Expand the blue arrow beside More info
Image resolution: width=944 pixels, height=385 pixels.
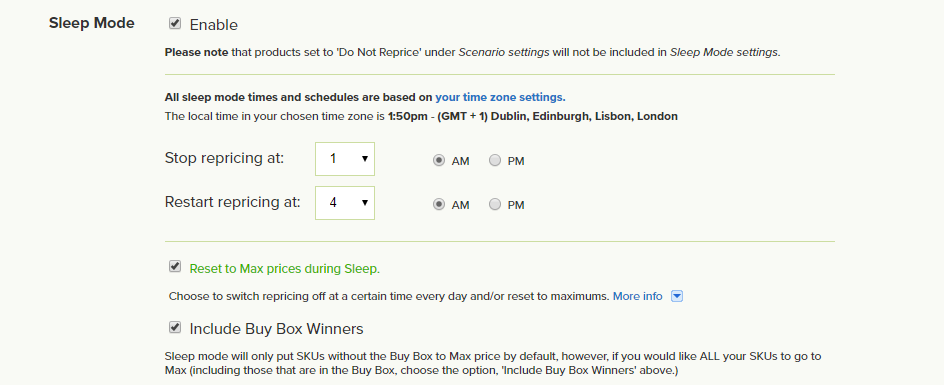677,296
